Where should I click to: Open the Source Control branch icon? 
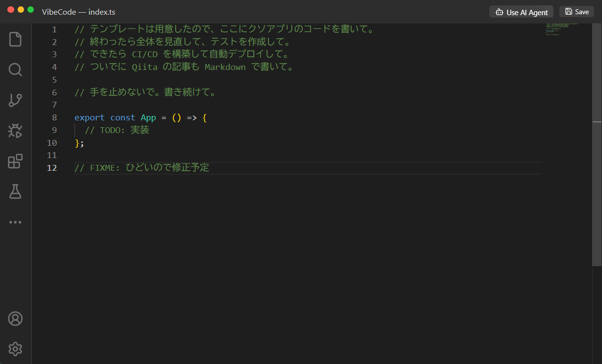[x=16, y=100]
